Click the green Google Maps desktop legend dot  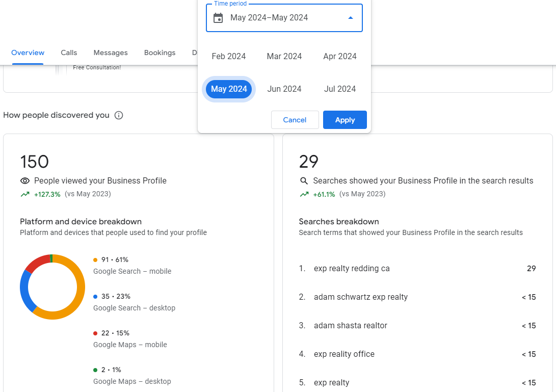(x=95, y=370)
